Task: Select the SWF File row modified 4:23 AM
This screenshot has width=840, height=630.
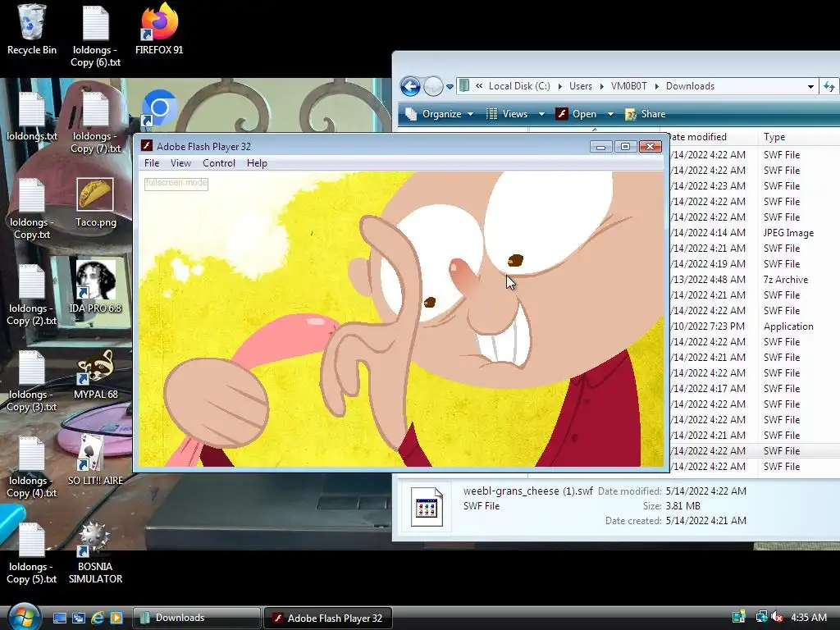Action: [755, 186]
